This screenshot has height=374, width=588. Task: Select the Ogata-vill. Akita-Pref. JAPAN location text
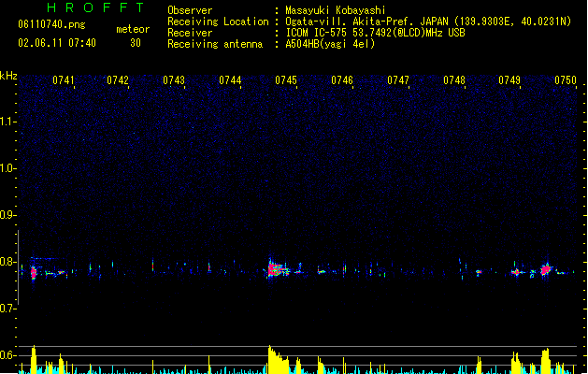(x=428, y=22)
